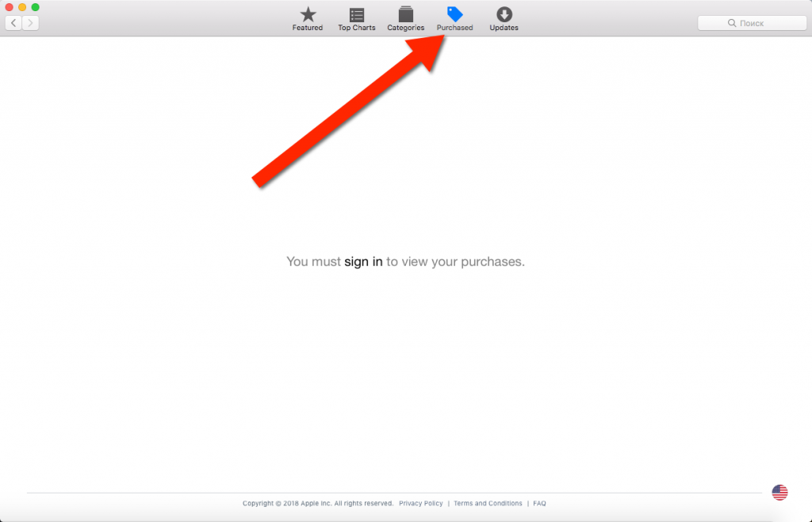Go back with the left chevron button
This screenshot has height=522, width=812.
point(13,23)
